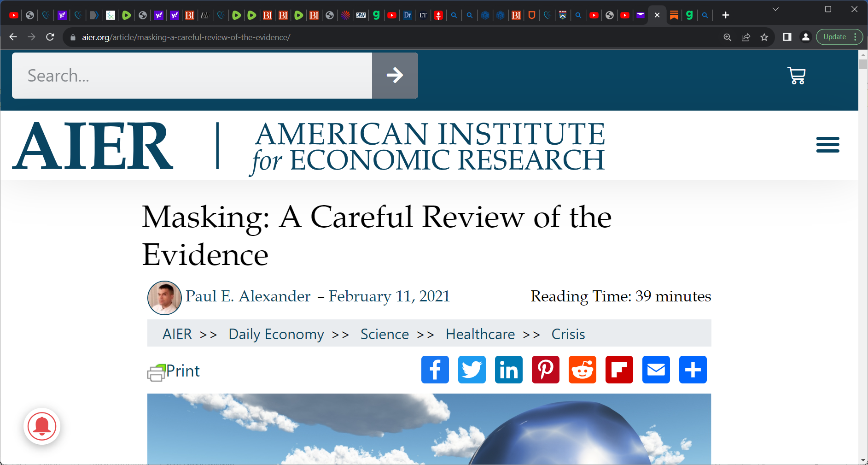Open Daily Economy breadcrumb
868x465 pixels.
coord(276,334)
